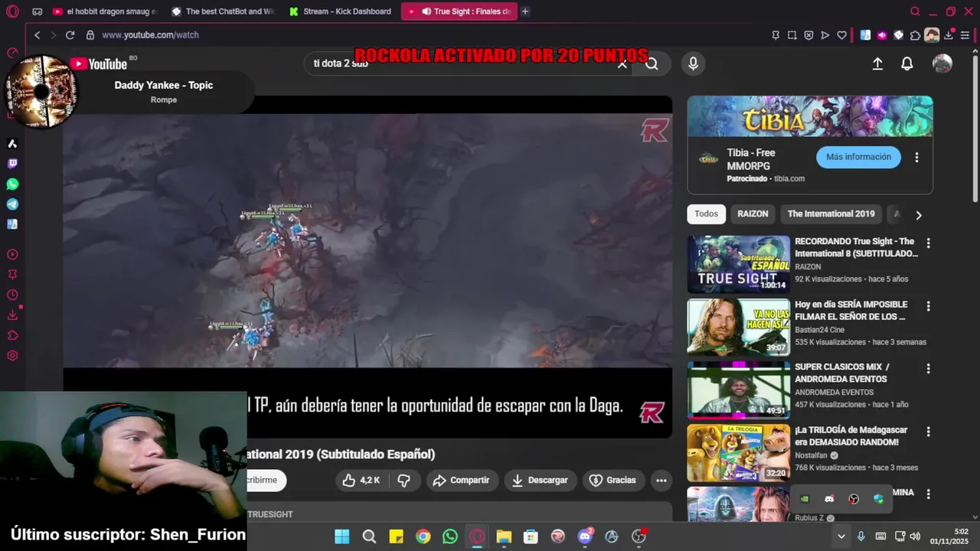Open sidebar pinboards icon

pyautogui.click(x=12, y=275)
